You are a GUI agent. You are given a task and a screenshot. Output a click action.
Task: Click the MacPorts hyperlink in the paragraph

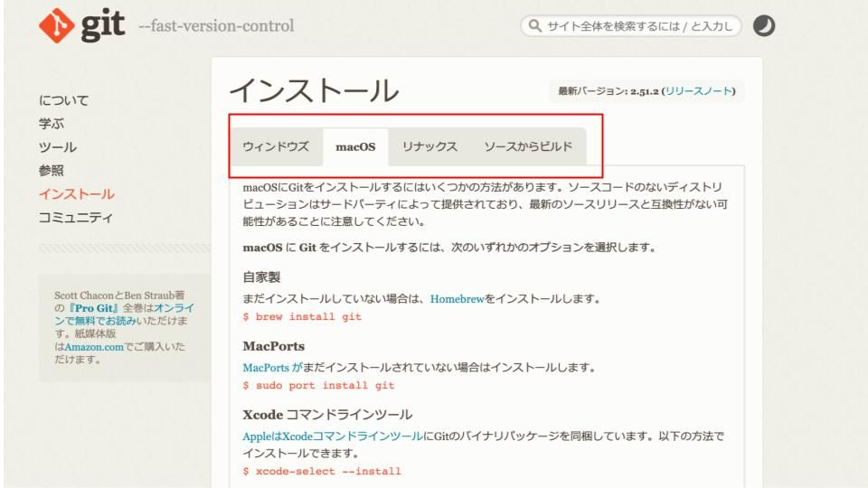point(264,367)
